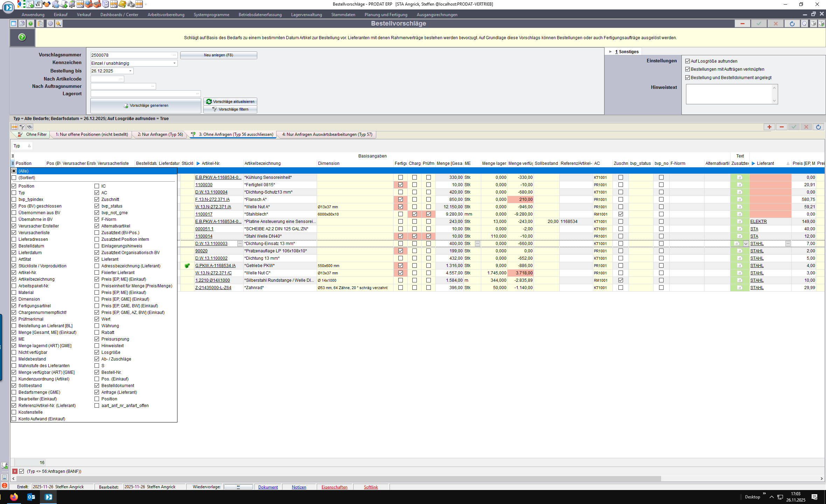Screen dimensions: 826x504
Task: Click the red plus add-row icon
Action: click(769, 127)
